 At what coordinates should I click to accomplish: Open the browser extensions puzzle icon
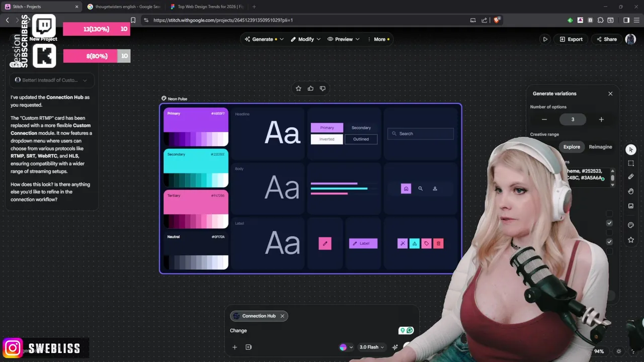(600, 20)
